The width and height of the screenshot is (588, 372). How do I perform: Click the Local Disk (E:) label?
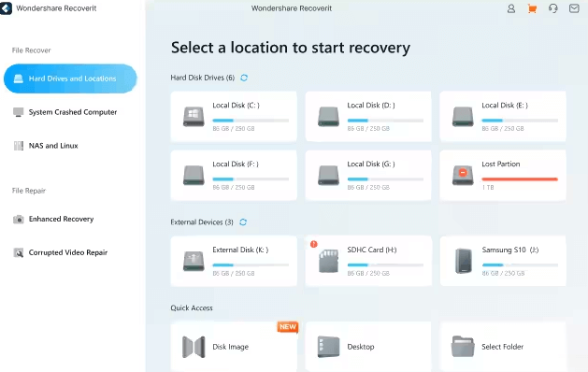tap(505, 106)
